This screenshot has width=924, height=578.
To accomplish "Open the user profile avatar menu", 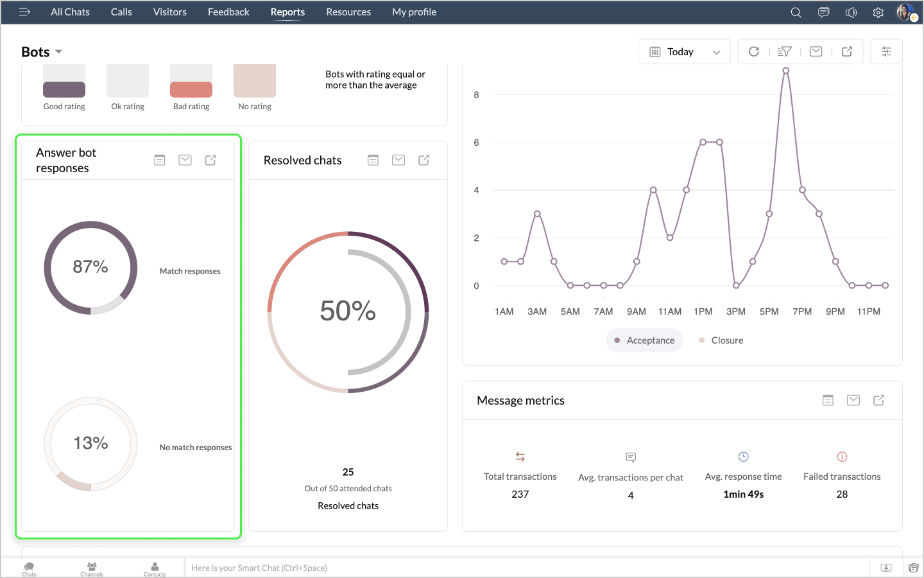I will (905, 12).
